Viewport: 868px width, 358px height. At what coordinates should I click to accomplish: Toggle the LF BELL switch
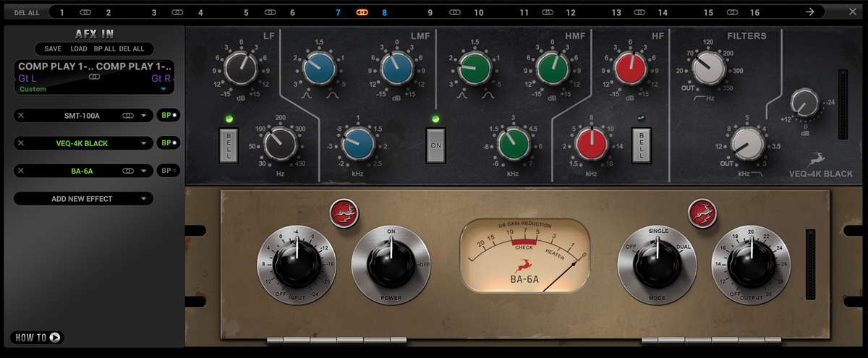pyautogui.click(x=229, y=145)
